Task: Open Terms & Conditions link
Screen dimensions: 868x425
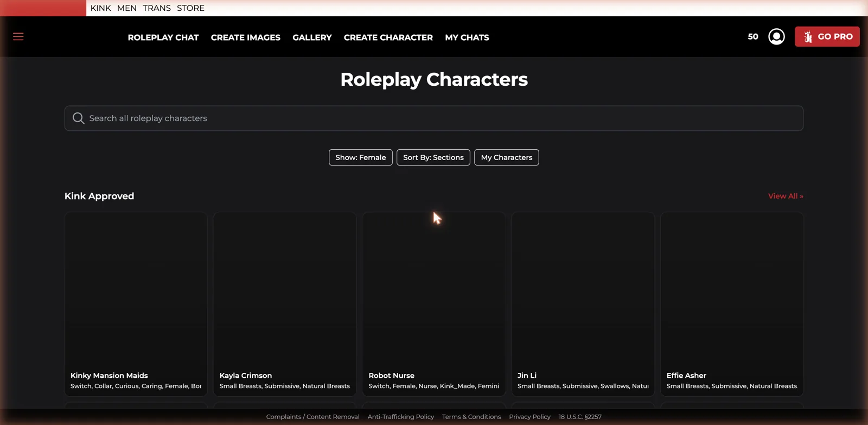Action: (471, 417)
